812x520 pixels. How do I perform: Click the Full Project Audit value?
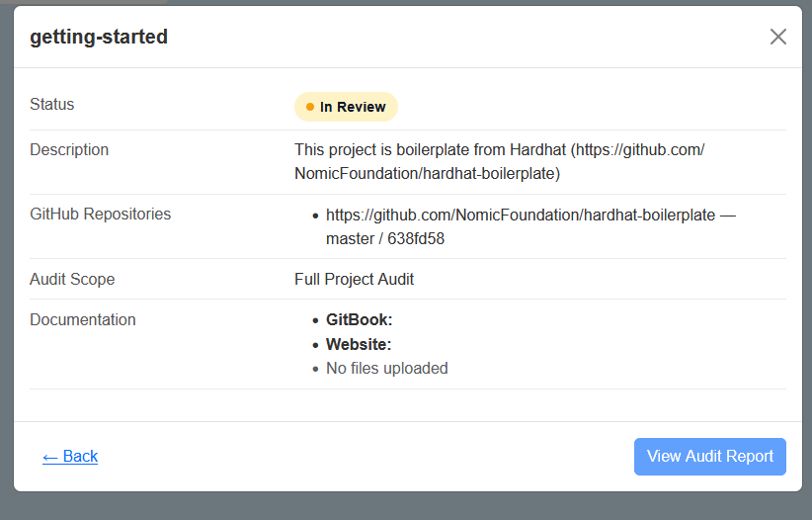click(355, 279)
